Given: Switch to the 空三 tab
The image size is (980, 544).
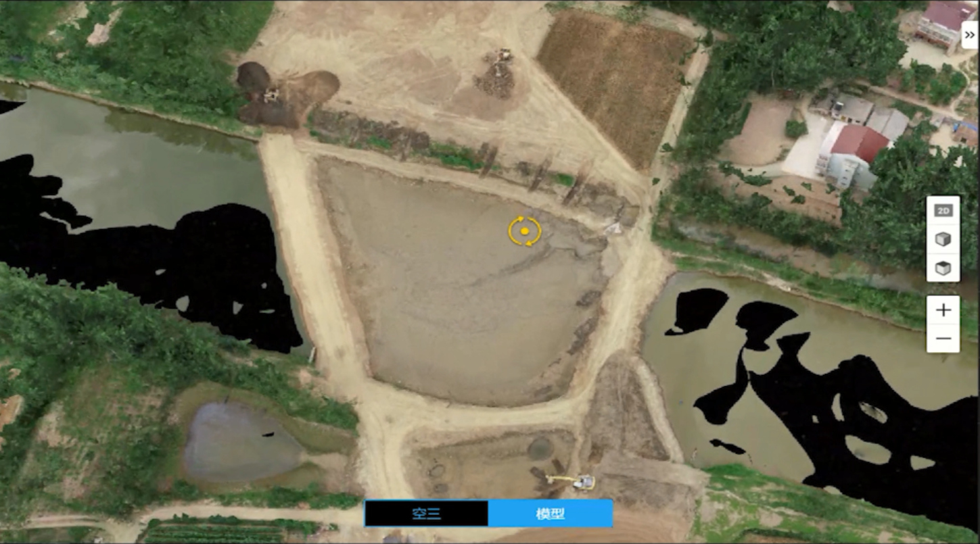Looking at the screenshot, I should [426, 514].
